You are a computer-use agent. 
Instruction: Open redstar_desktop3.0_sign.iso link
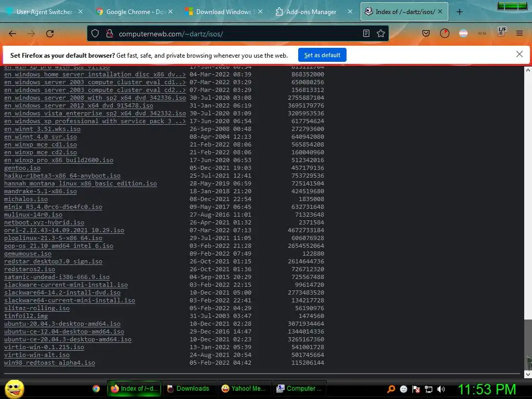tap(54, 262)
